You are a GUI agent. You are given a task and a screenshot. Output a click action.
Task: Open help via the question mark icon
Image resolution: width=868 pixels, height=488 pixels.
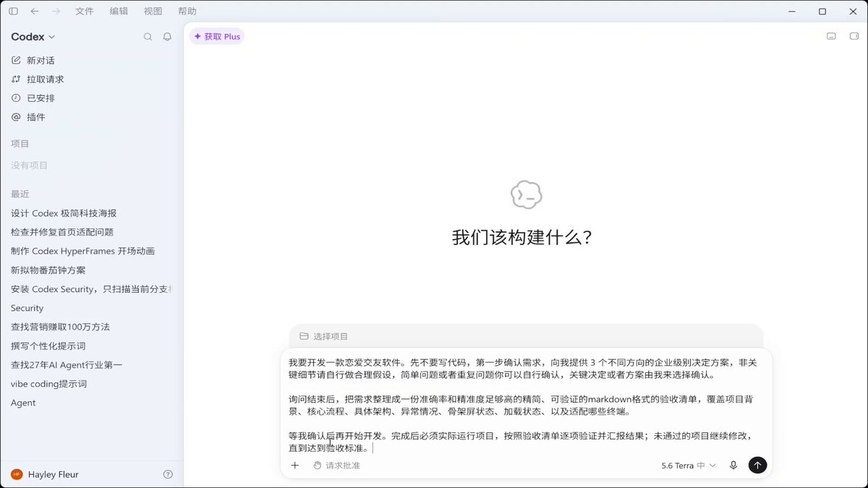click(168, 474)
